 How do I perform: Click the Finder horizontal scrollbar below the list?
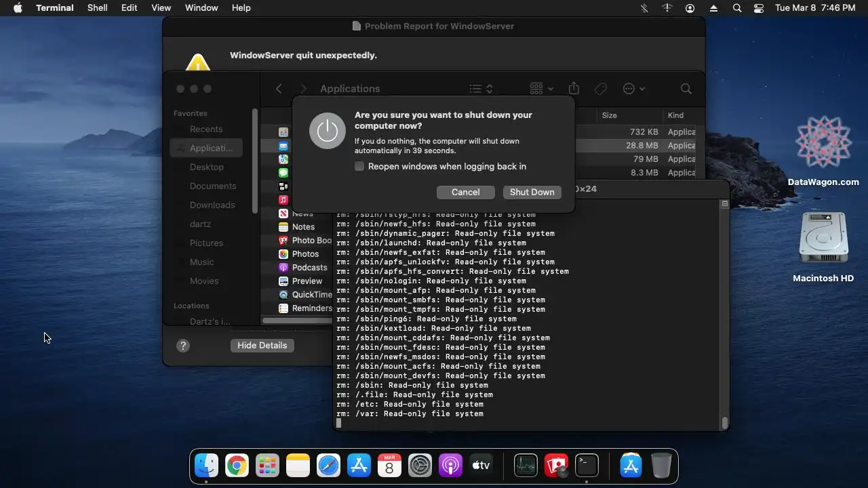pyautogui.click(x=297, y=321)
